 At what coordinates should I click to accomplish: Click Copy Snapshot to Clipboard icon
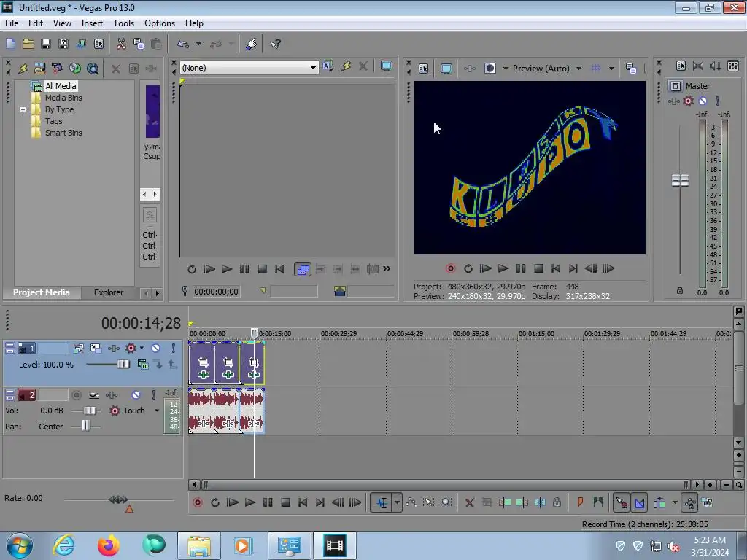[x=631, y=68]
